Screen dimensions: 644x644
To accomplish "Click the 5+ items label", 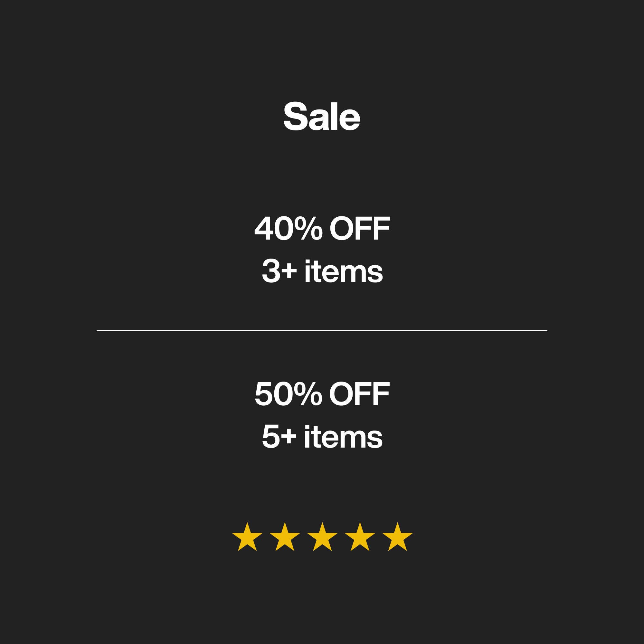I will pyautogui.click(x=322, y=437).
